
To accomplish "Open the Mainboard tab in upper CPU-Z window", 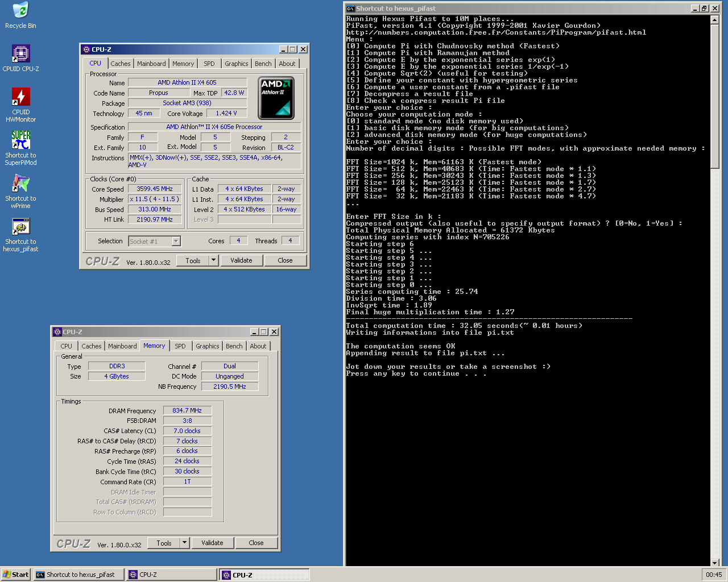I will (x=151, y=64).
